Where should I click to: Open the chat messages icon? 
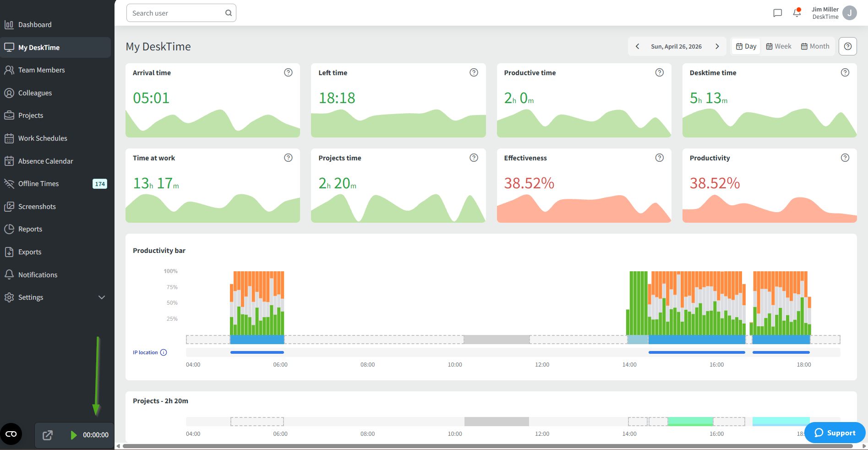tap(777, 13)
